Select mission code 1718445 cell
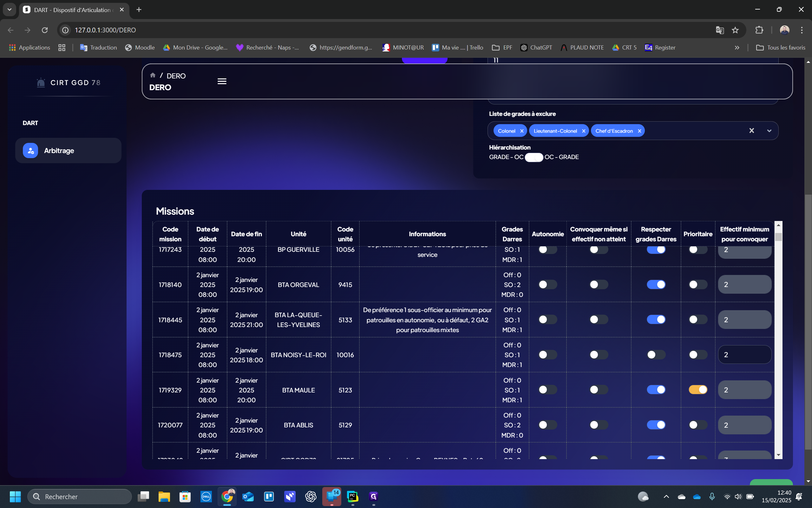The width and height of the screenshot is (812, 508). (x=170, y=320)
